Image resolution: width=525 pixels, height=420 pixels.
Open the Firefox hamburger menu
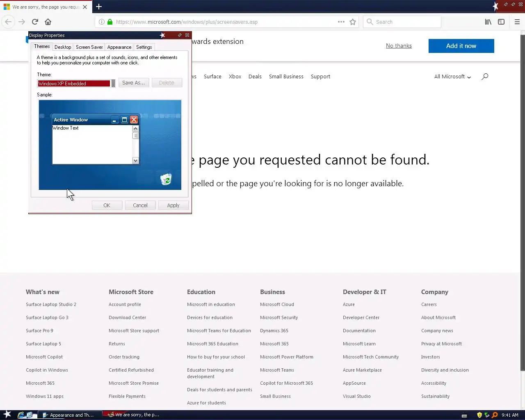517,22
